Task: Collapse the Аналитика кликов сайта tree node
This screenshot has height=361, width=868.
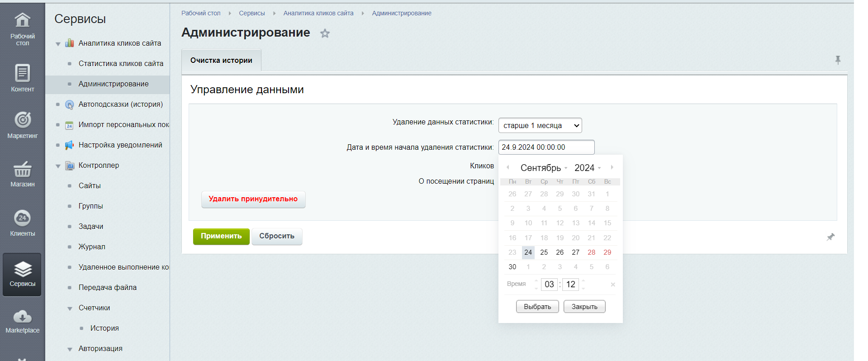Action: 58,44
